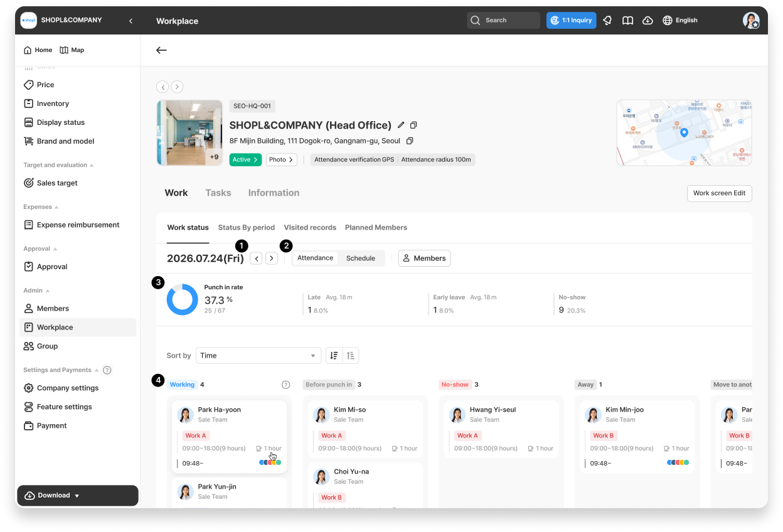
Task: Click the Work screen Edit button
Action: point(719,193)
